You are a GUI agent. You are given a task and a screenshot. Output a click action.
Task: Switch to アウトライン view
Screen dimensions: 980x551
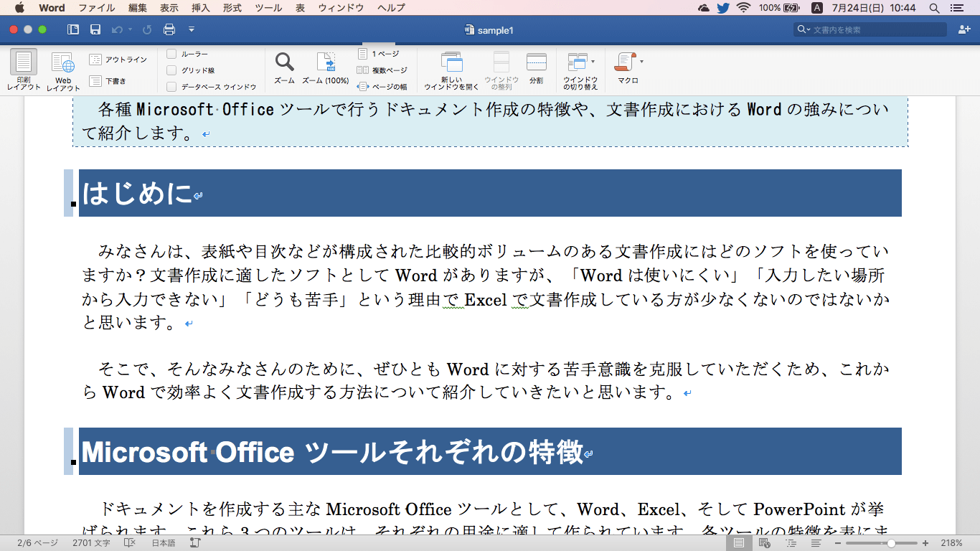coord(118,60)
